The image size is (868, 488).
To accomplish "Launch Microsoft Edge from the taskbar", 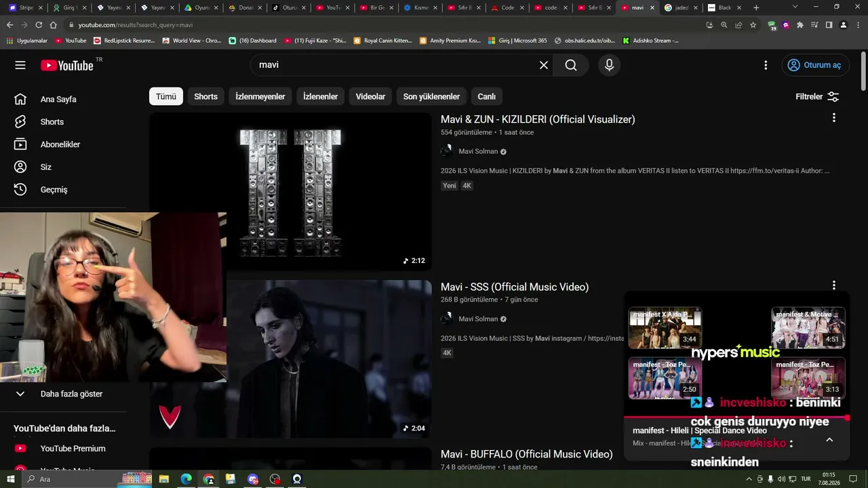I will click(186, 479).
